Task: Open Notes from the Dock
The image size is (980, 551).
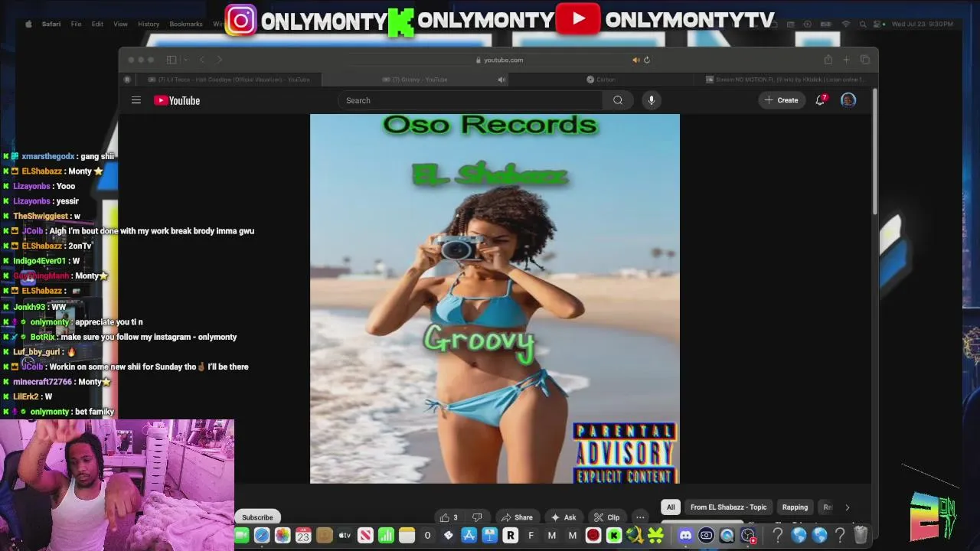Action: coord(407,536)
